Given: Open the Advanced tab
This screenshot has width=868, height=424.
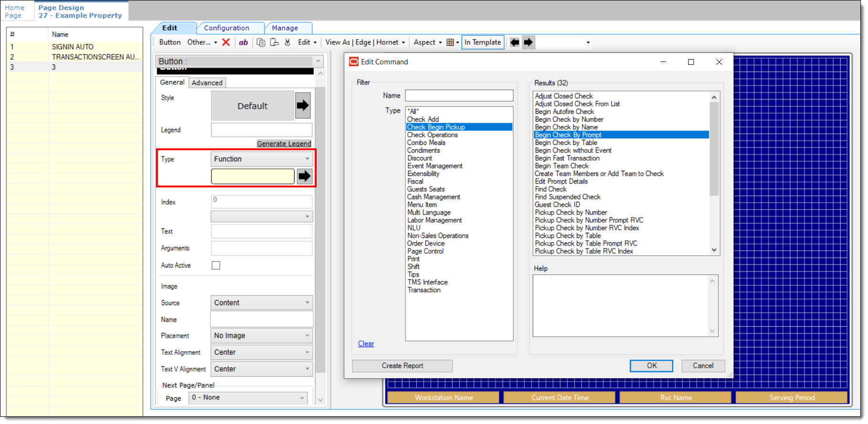Looking at the screenshot, I should [x=207, y=83].
